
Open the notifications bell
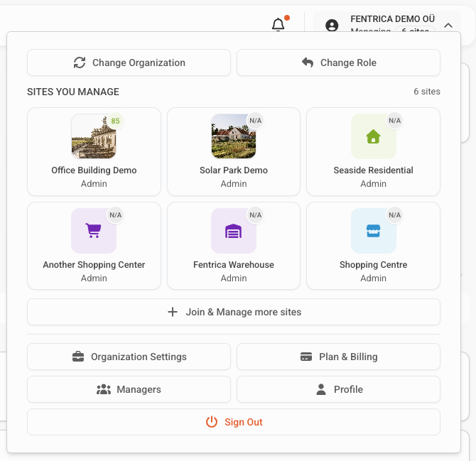pos(278,24)
